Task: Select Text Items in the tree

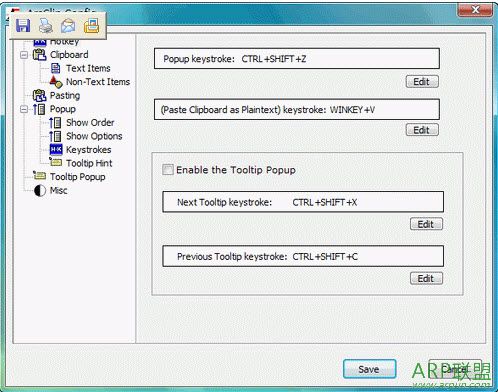Action: [88, 68]
